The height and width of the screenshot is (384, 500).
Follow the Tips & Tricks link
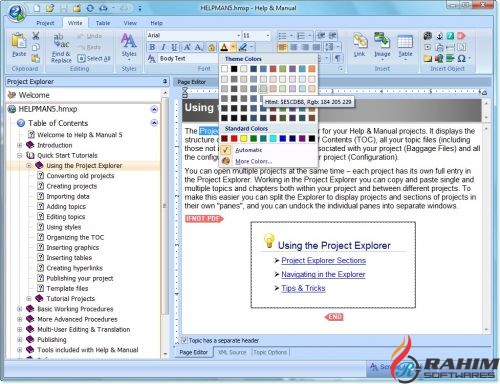(x=303, y=288)
